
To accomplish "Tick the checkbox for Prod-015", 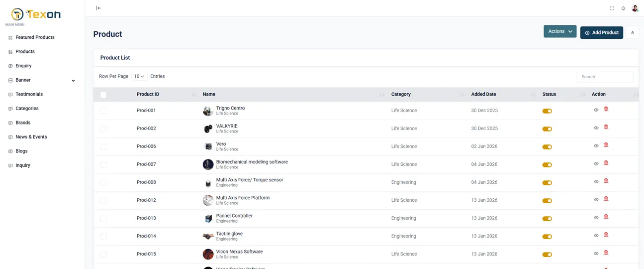I will click(103, 255).
